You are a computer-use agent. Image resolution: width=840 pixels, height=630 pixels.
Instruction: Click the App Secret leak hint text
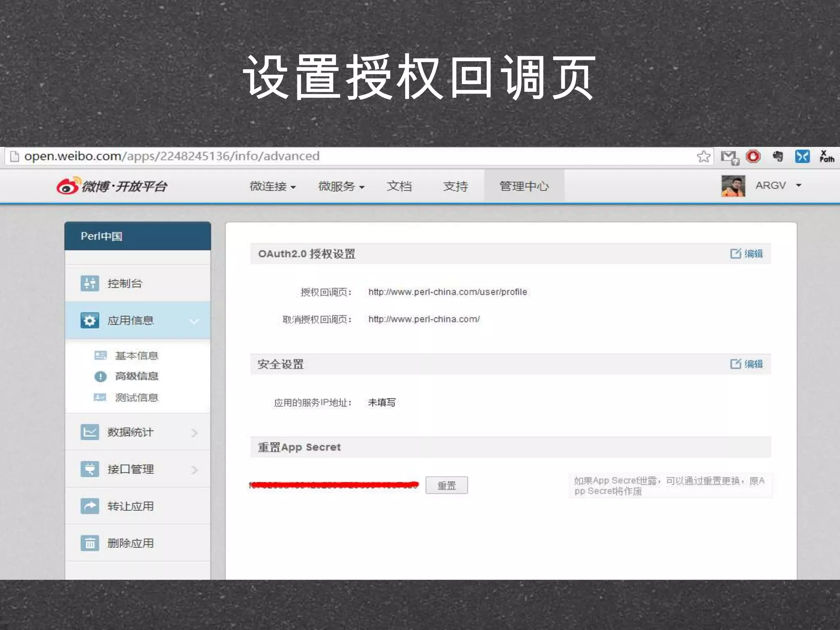[669, 486]
